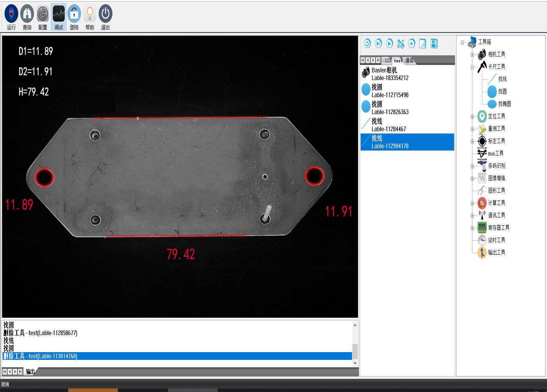This screenshot has height=392, width=547.
Task: Expand the 定位工具 tree node
Action: [472, 116]
